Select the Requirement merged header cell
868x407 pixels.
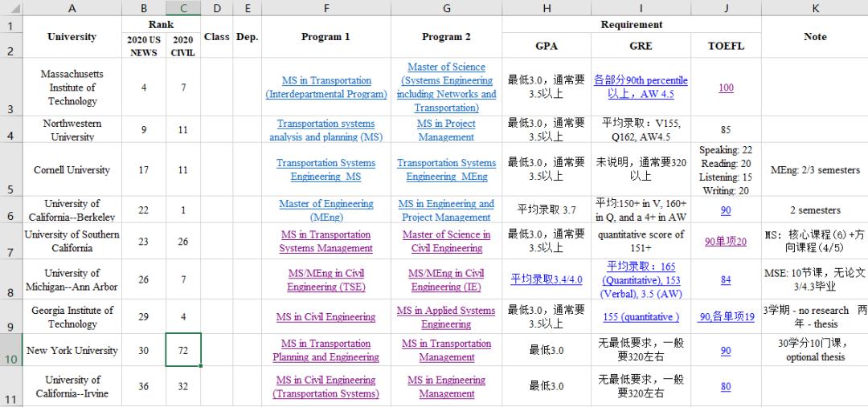(x=632, y=24)
